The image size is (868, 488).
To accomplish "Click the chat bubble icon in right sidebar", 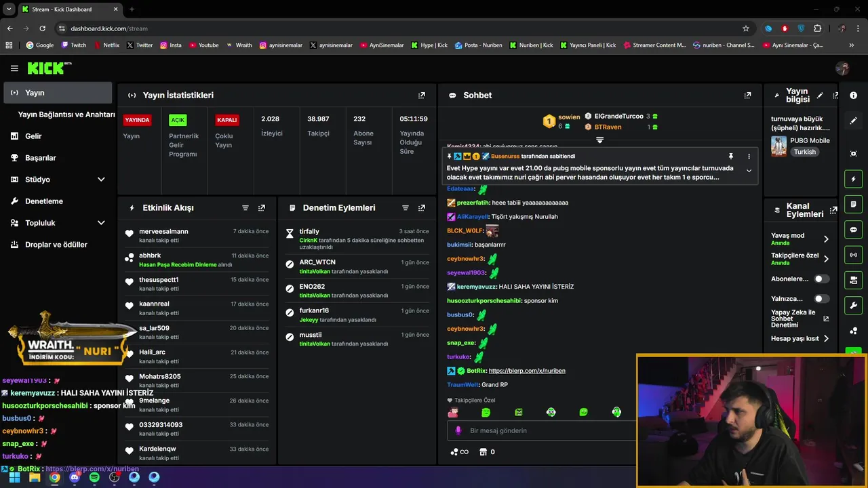I will coord(854,230).
